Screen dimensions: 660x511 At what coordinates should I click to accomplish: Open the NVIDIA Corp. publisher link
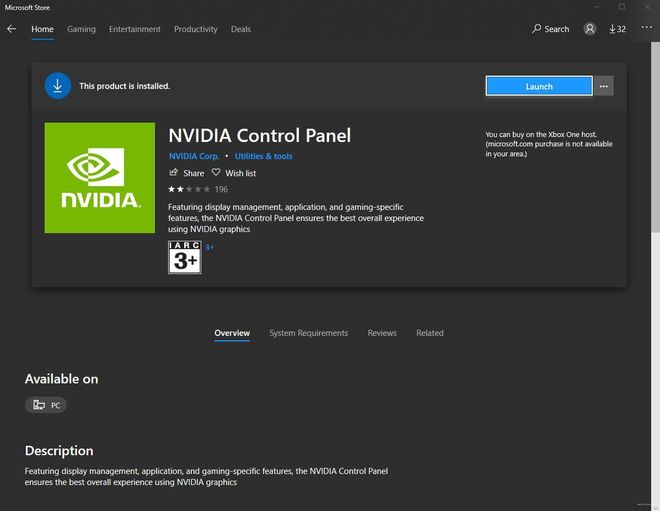click(x=194, y=156)
